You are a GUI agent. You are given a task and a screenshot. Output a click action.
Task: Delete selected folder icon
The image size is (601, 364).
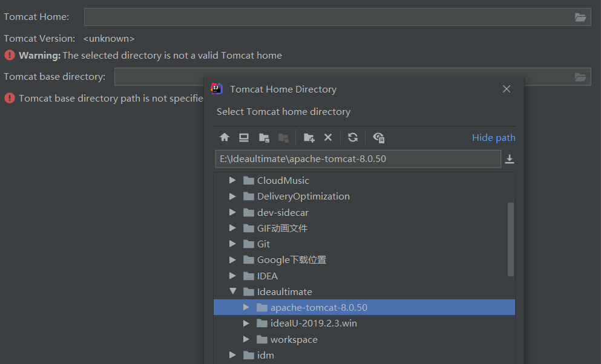tap(328, 137)
